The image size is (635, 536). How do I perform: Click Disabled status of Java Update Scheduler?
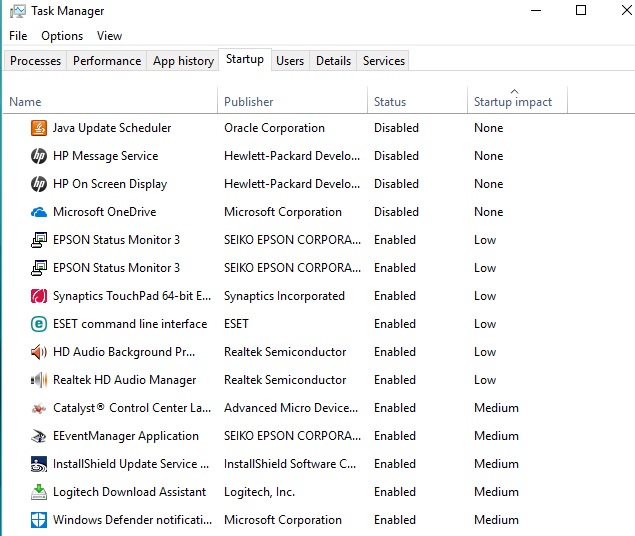pos(396,128)
